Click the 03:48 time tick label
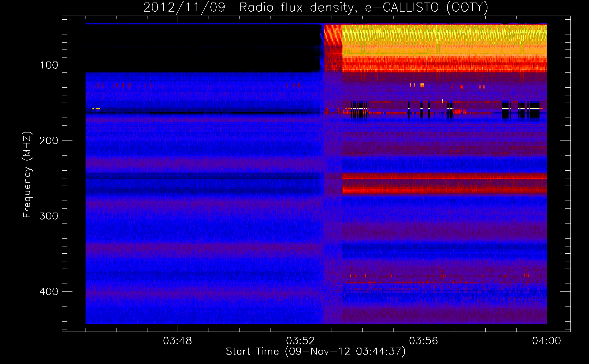The image size is (589, 364). coord(177,341)
